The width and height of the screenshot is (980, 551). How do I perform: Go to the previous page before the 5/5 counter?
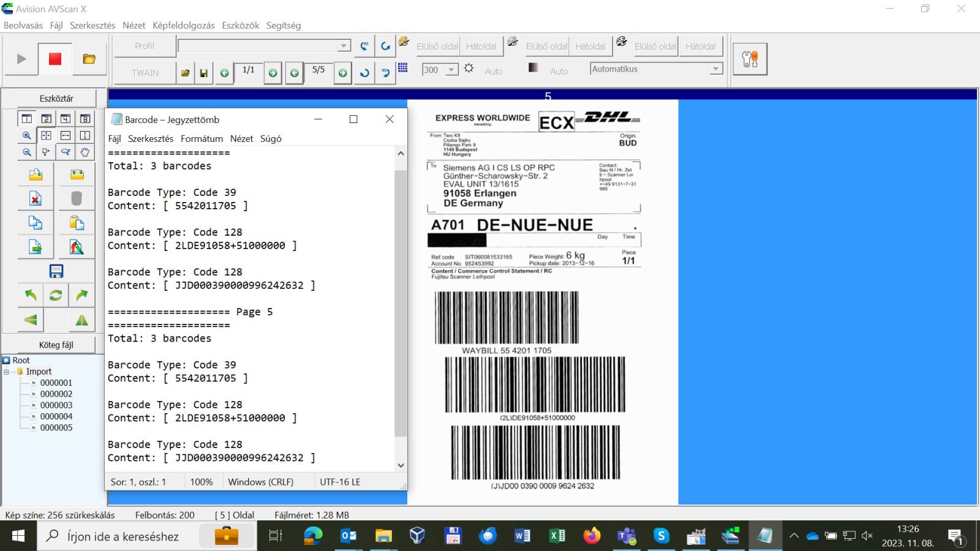click(x=295, y=73)
